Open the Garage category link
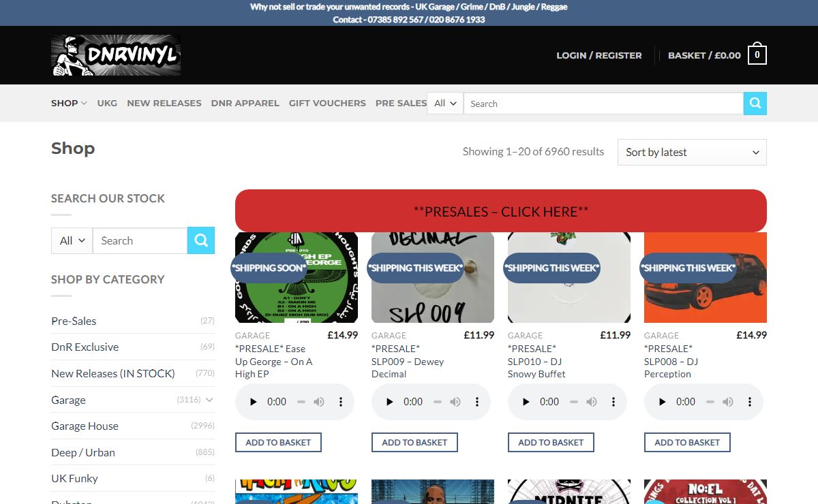The width and height of the screenshot is (818, 504). pyautogui.click(x=68, y=400)
